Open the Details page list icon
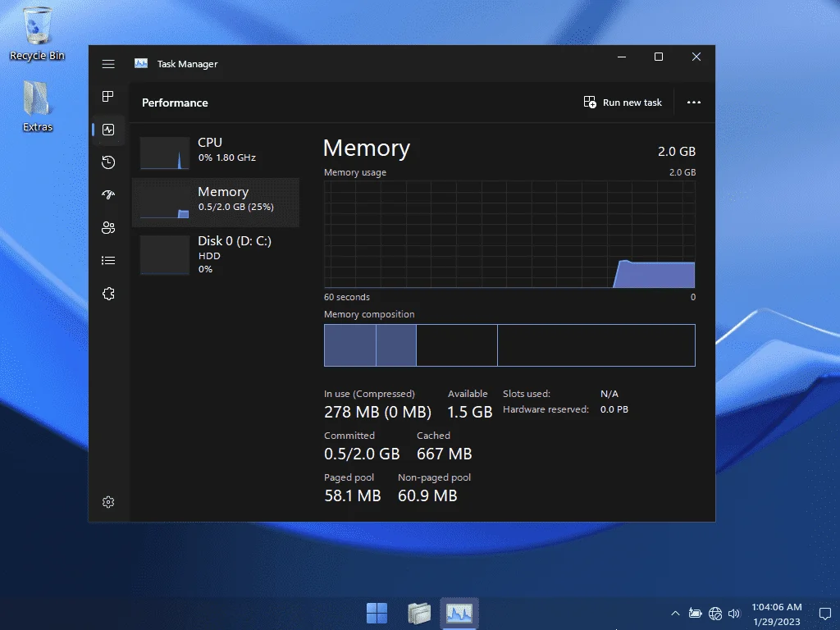 [108, 260]
